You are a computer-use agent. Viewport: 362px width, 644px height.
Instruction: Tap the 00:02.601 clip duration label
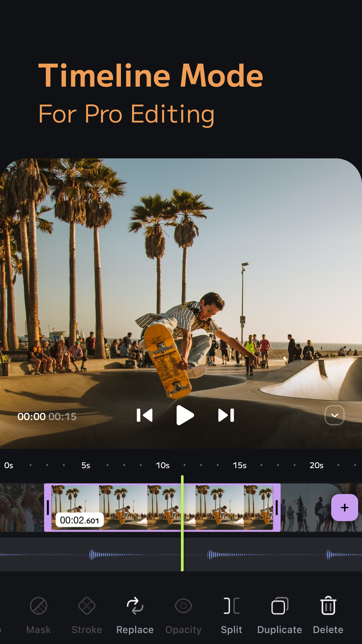[x=80, y=520]
